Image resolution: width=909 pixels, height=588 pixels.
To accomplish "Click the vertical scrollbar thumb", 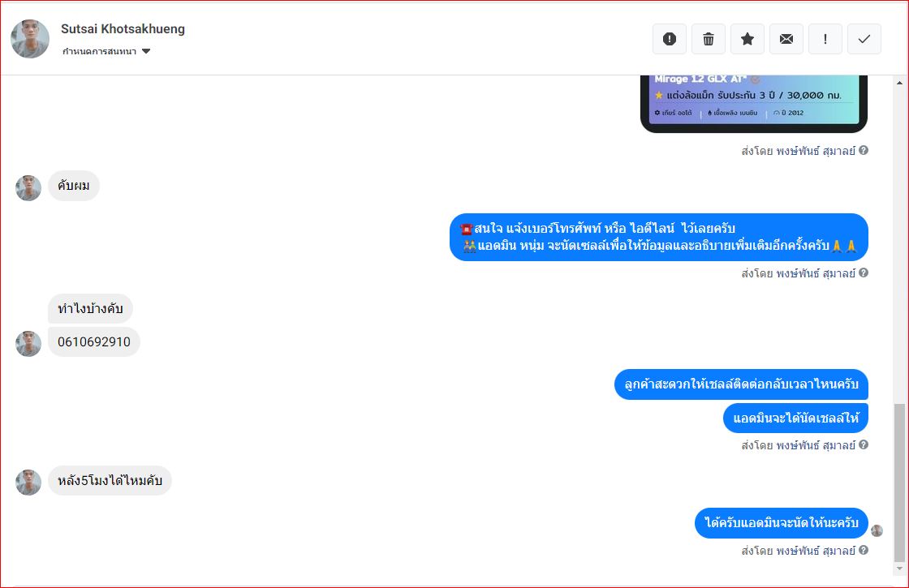I will (x=899, y=483).
